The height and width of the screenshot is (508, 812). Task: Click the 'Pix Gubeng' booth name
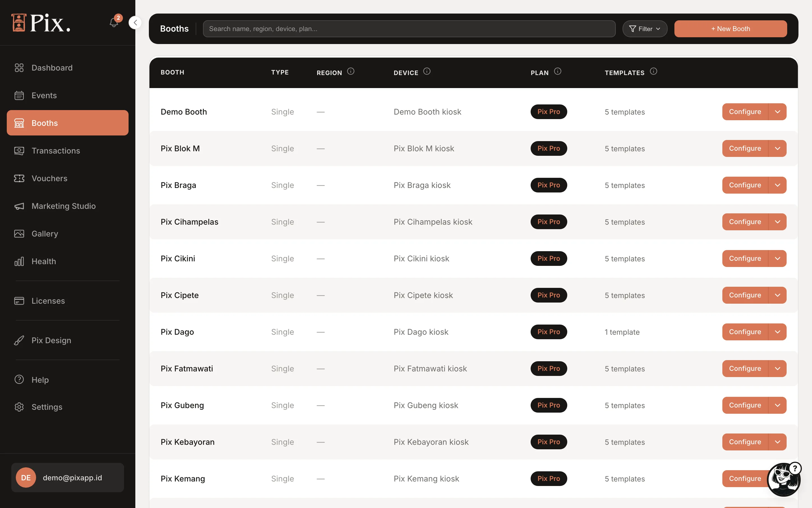(x=182, y=406)
